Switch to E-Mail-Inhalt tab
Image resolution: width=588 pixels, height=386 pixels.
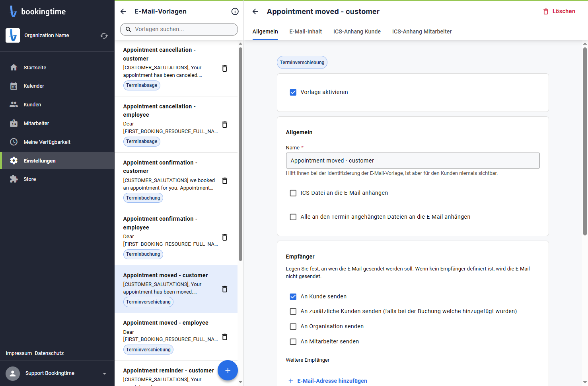[x=306, y=31]
